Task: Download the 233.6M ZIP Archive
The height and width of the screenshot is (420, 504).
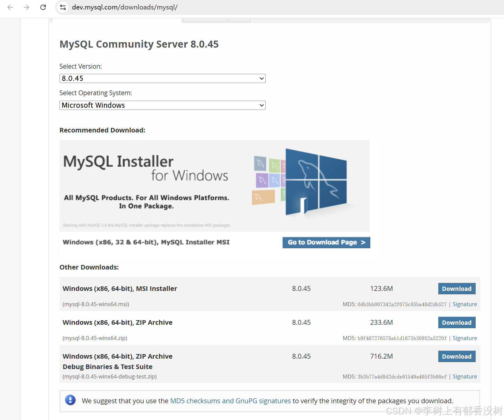Action: (x=457, y=323)
